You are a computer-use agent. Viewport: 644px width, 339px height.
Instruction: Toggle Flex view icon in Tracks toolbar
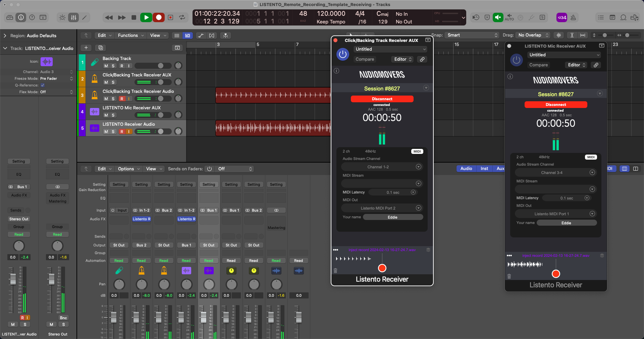pos(211,35)
